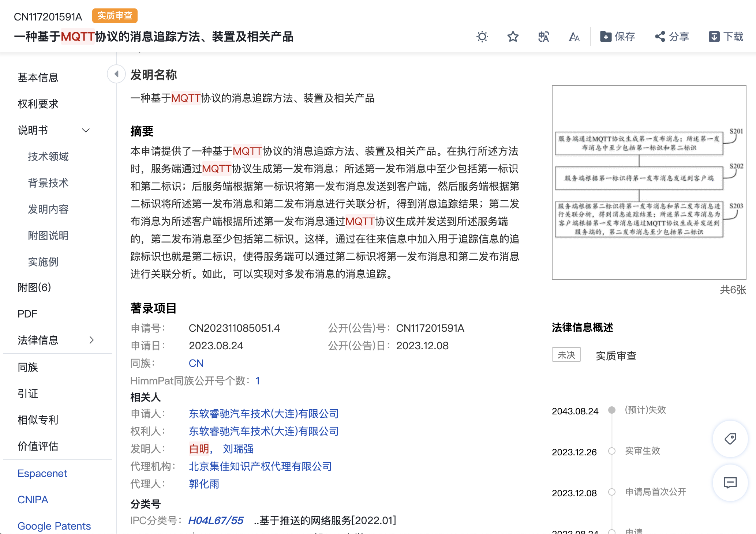This screenshot has height=534, width=756.
Task: Collapse the left sidebar arrow button
Action: (116, 74)
